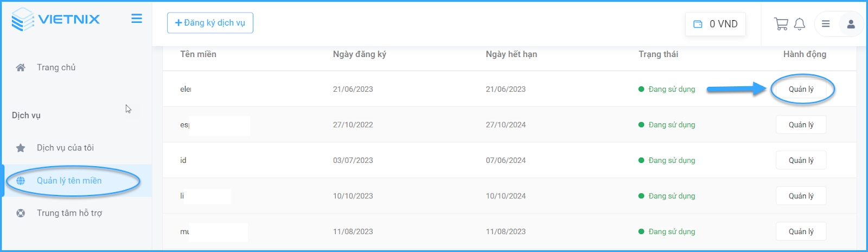Click the user profile avatar icon

(851, 24)
